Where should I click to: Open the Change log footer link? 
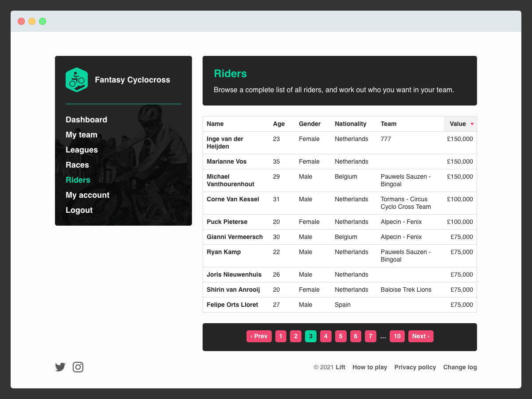point(460,367)
